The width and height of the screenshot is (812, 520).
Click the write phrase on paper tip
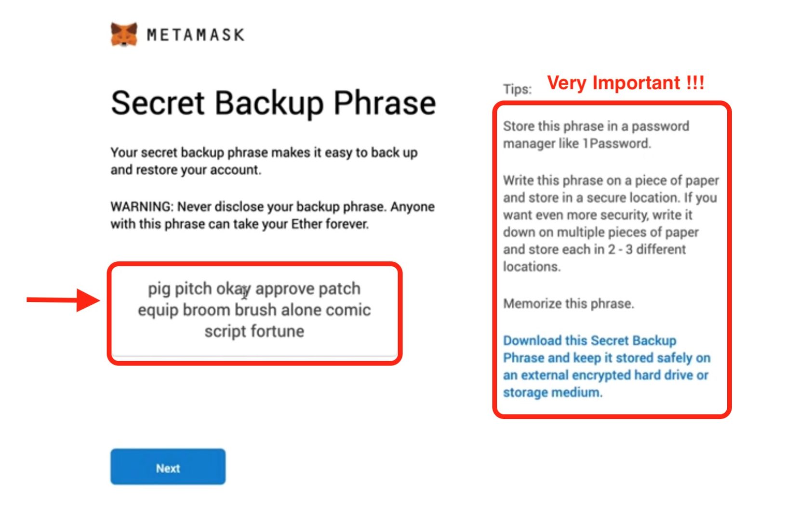(611, 223)
